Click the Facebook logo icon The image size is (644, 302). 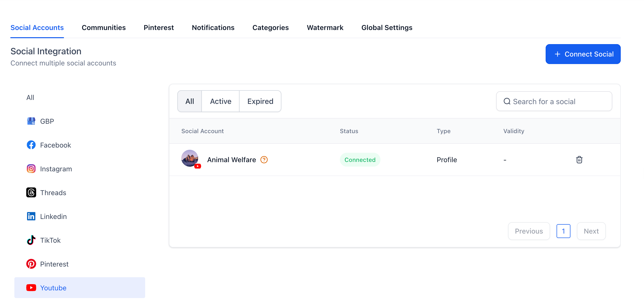click(31, 145)
